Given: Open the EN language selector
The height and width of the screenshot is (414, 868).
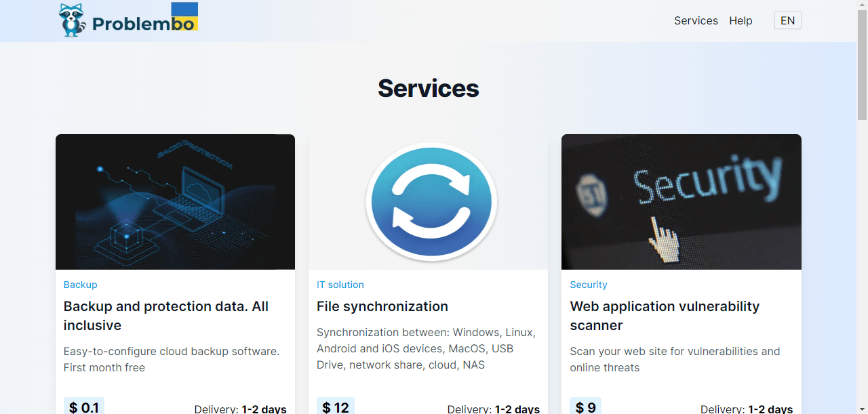Looking at the screenshot, I should click(787, 21).
